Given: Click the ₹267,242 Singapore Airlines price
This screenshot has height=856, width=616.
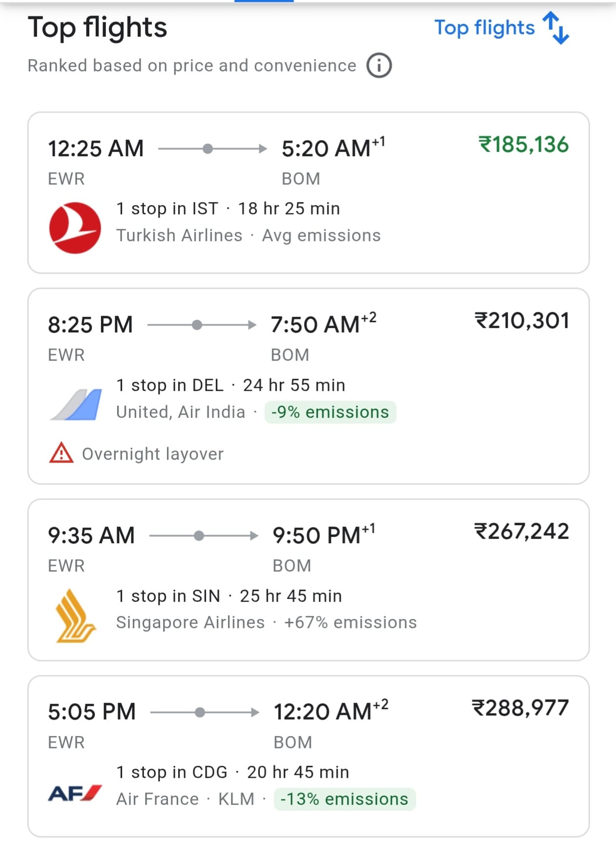Looking at the screenshot, I should click(521, 531).
